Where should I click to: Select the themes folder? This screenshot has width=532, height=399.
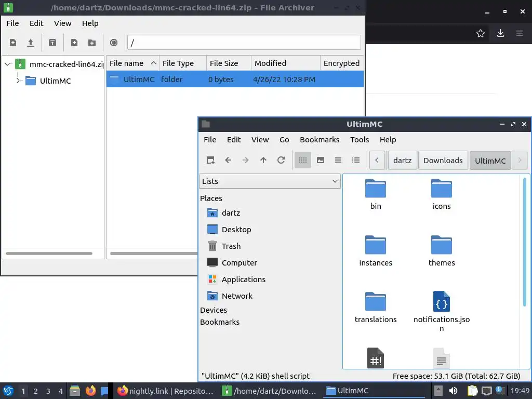(442, 251)
